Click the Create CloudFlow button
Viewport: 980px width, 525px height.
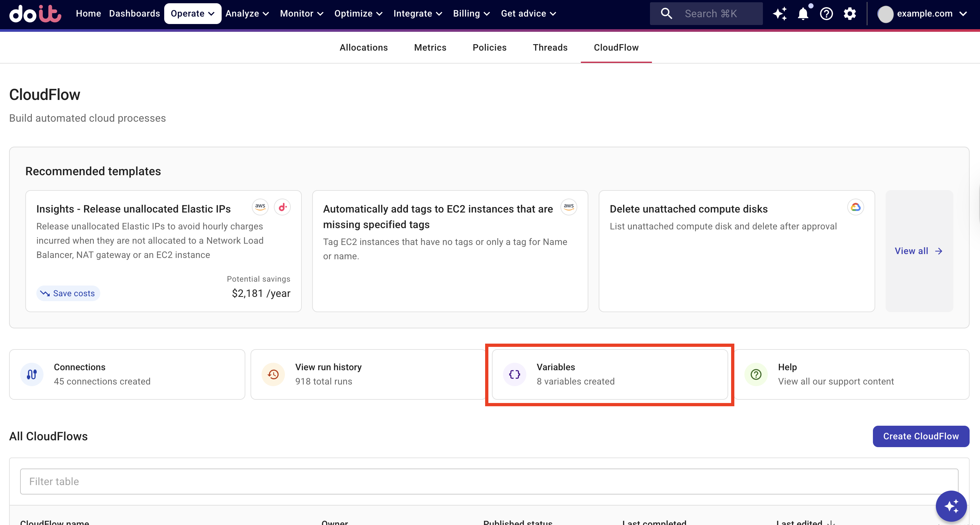(x=921, y=436)
